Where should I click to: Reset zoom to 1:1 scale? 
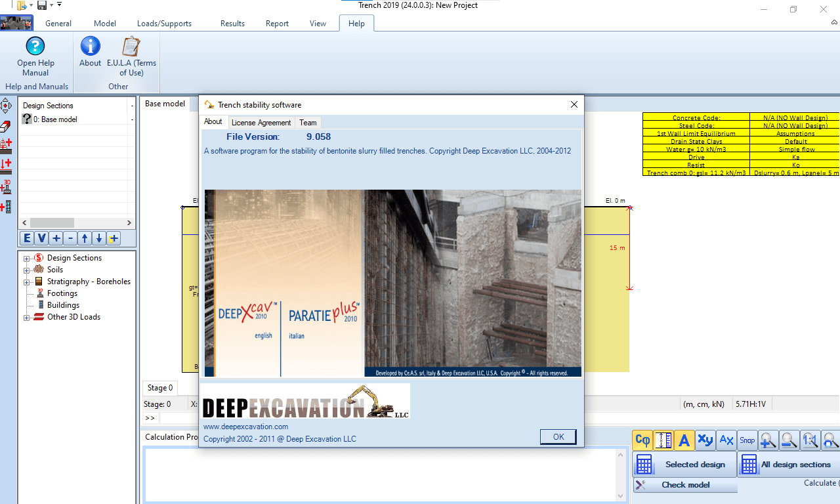(x=810, y=440)
